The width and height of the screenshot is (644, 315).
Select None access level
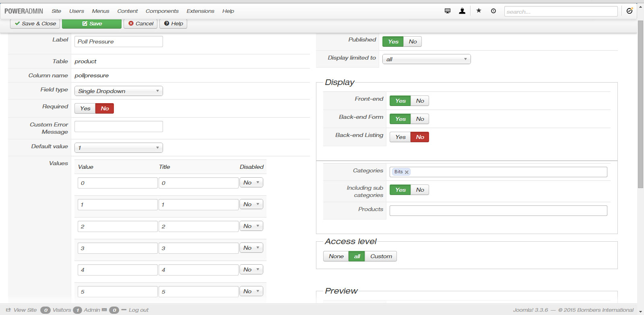[x=336, y=256]
